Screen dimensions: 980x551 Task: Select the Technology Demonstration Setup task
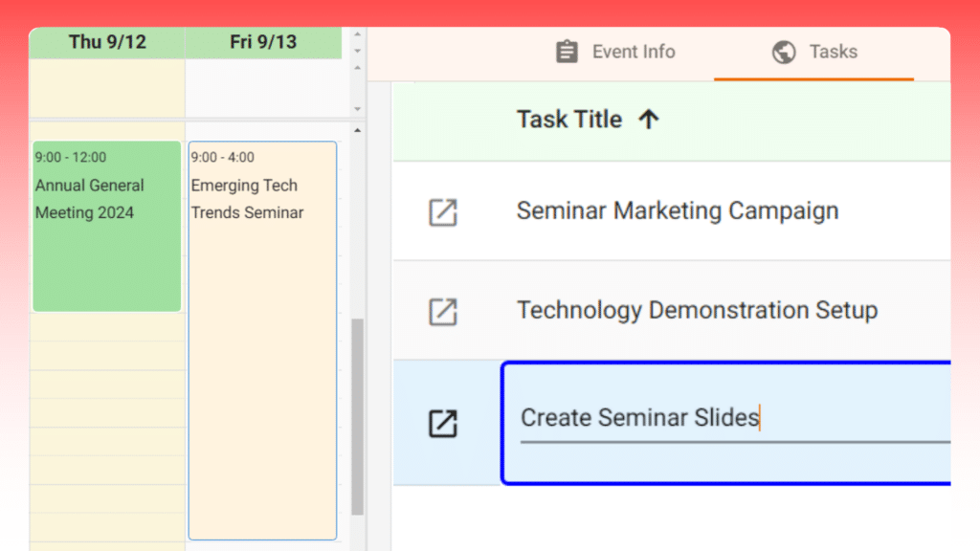coord(698,311)
